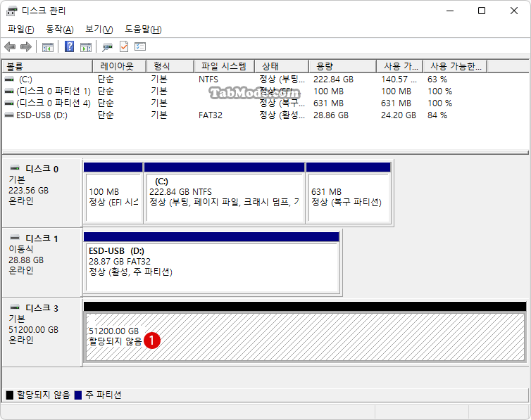Click the connect drive toolbar icon
Screen dimensions: 531x420
click(x=107, y=47)
